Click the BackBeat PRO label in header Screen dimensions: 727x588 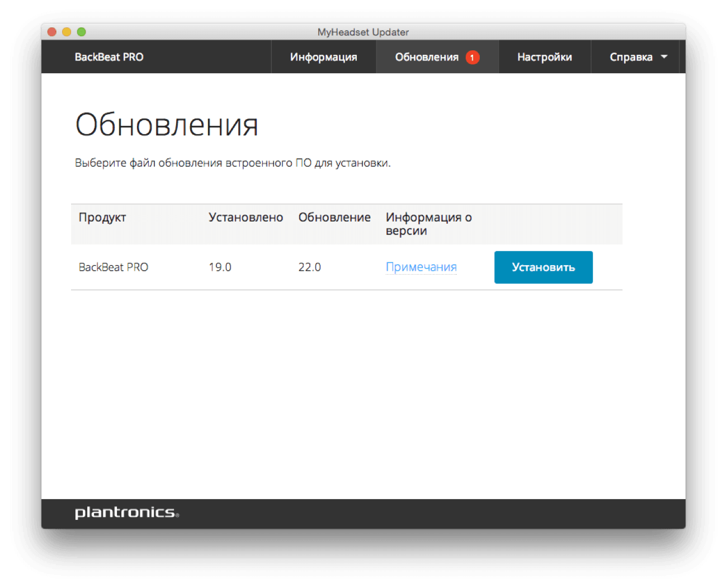(110, 57)
